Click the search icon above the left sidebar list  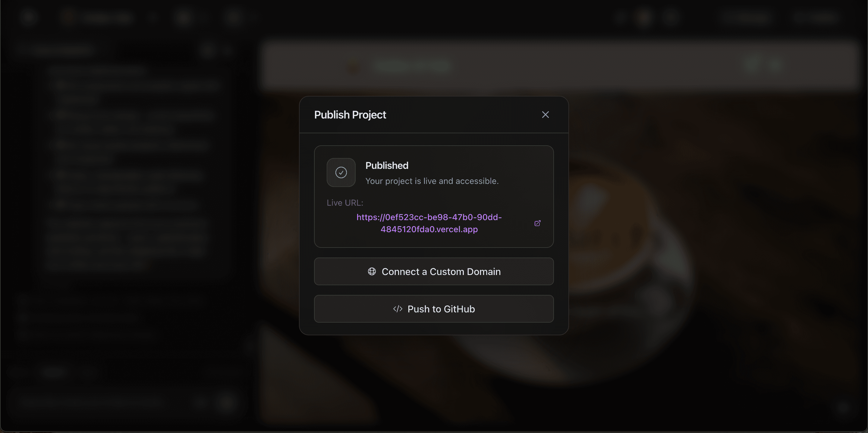[209, 50]
